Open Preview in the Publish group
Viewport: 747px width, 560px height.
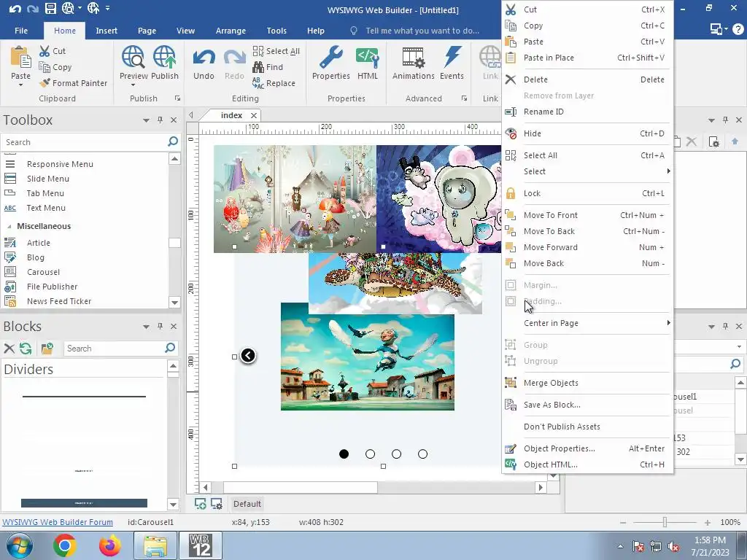133,62
